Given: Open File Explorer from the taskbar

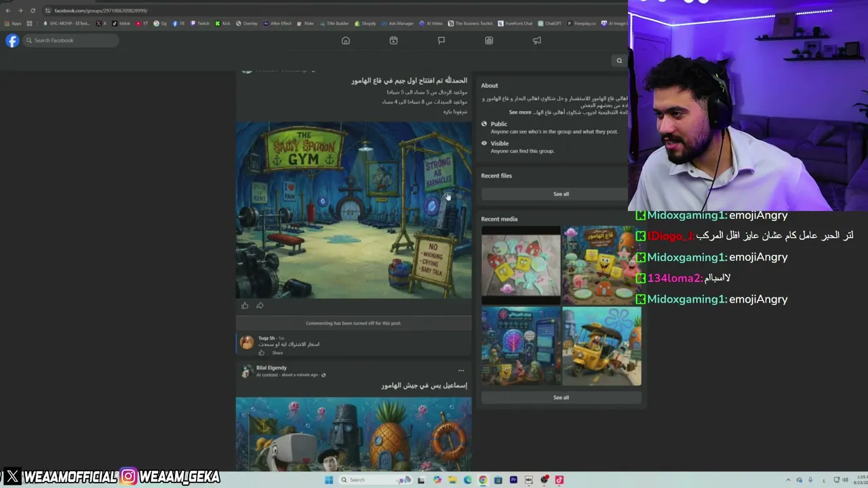Looking at the screenshot, I should click(452, 480).
